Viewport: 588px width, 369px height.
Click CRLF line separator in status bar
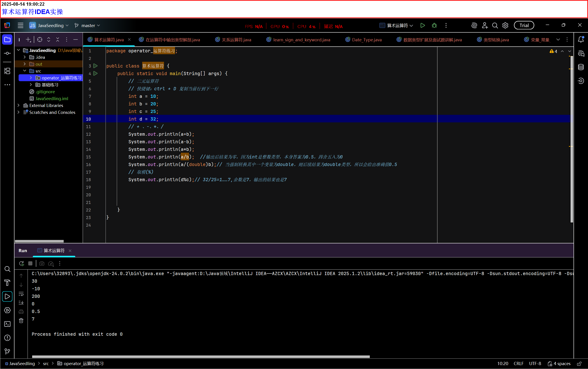(519, 364)
